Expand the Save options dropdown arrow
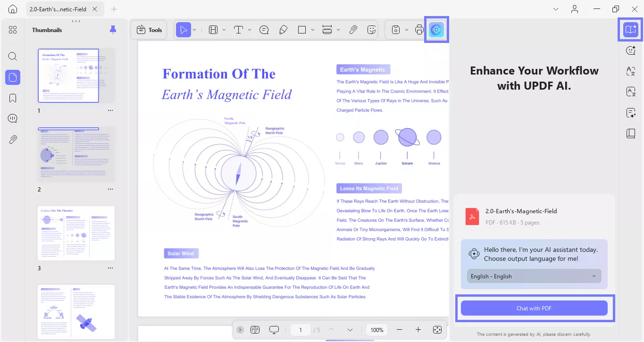Viewport: 644px width, 342px height. click(407, 30)
